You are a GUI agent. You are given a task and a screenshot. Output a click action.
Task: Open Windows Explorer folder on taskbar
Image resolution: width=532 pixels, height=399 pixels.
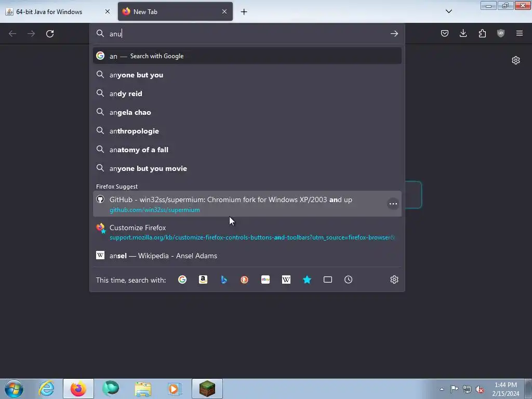pyautogui.click(x=143, y=389)
